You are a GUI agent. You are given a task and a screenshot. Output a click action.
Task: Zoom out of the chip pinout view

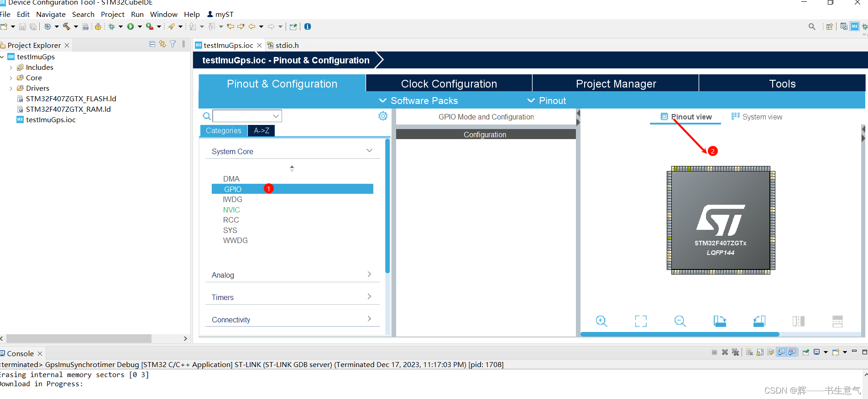coord(680,321)
